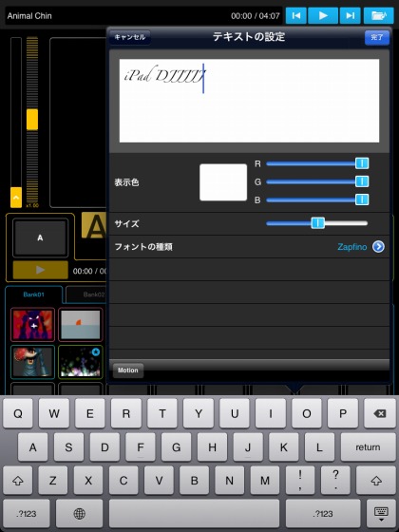Select the colorful sparkle particles thumbnail
This screenshot has width=399, height=532.
[x=81, y=362]
